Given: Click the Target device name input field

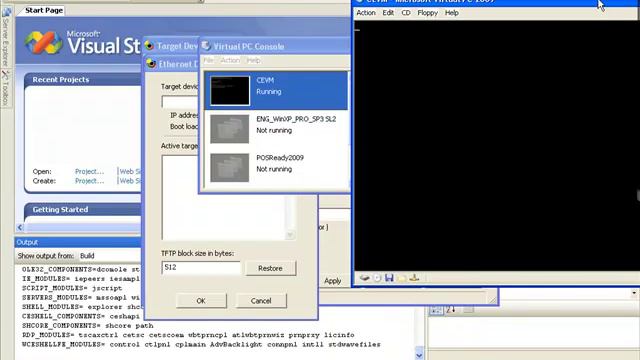Looking at the screenshot, I should [180, 102].
